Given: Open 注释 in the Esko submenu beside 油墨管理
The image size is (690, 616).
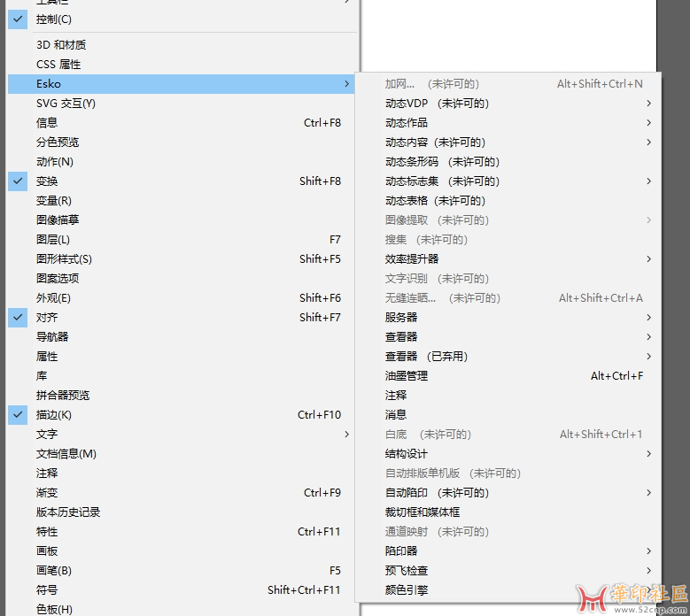Looking at the screenshot, I should click(508, 396).
